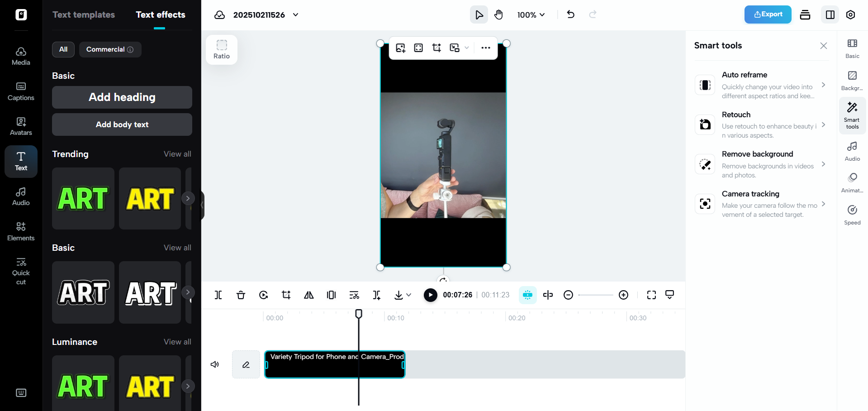Open the Media panel
This screenshot has height=411, width=868.
(21, 55)
